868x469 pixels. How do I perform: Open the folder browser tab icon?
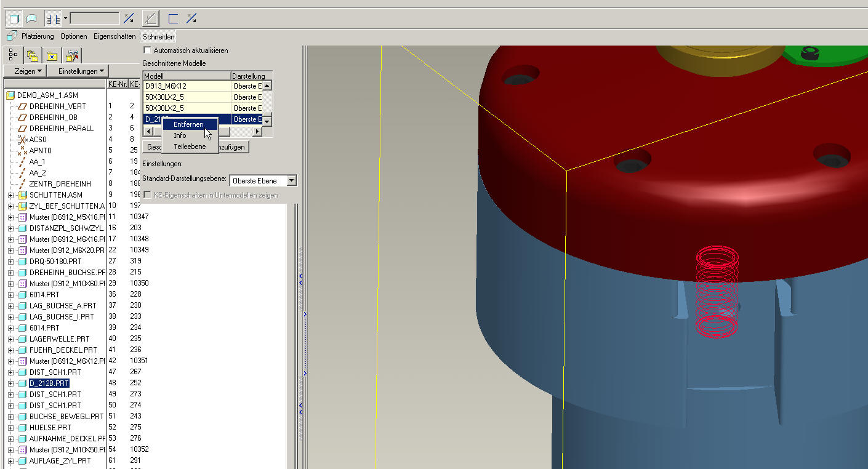click(33, 56)
